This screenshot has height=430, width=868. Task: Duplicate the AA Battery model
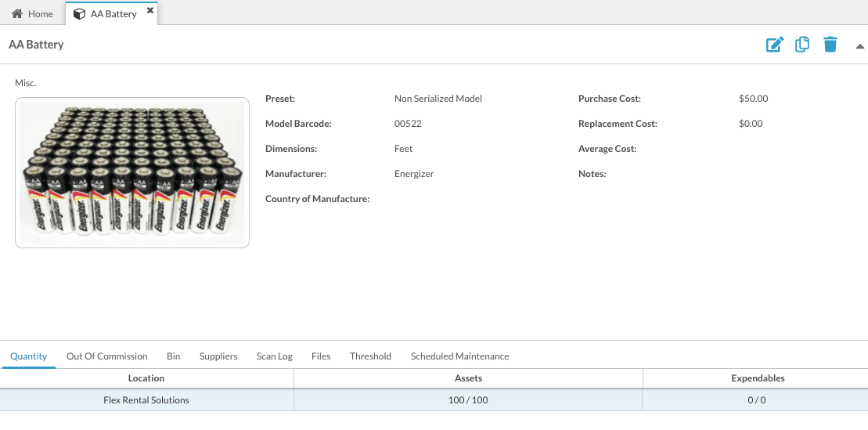(802, 45)
